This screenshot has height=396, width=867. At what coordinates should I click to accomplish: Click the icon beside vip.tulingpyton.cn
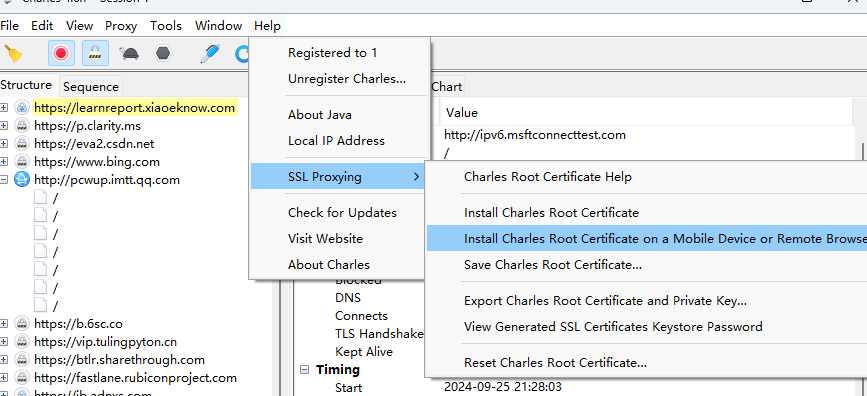coord(22,342)
